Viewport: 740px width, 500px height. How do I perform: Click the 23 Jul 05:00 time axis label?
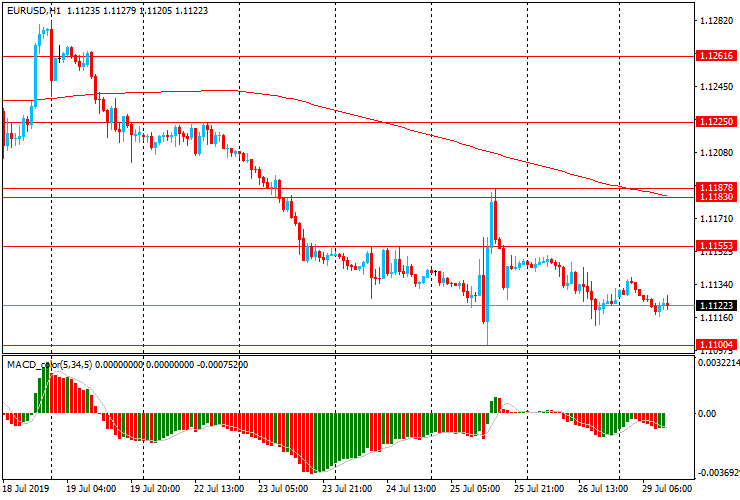point(283,488)
